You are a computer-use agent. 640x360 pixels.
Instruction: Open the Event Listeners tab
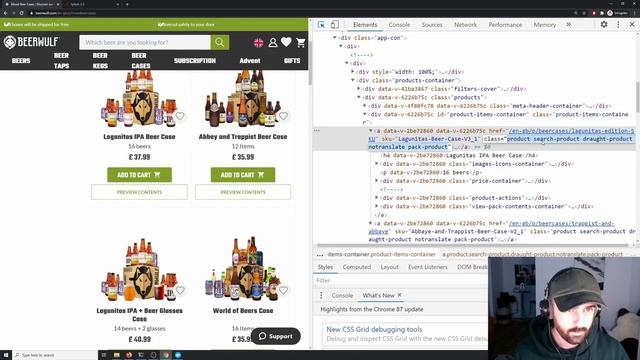(x=427, y=267)
